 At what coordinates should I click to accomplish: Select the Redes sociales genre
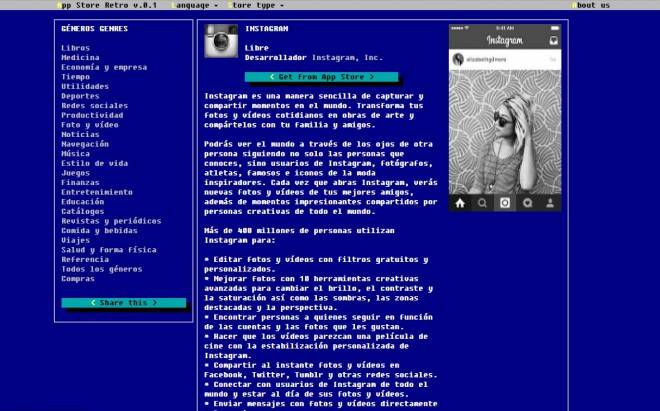pyautogui.click(x=94, y=106)
